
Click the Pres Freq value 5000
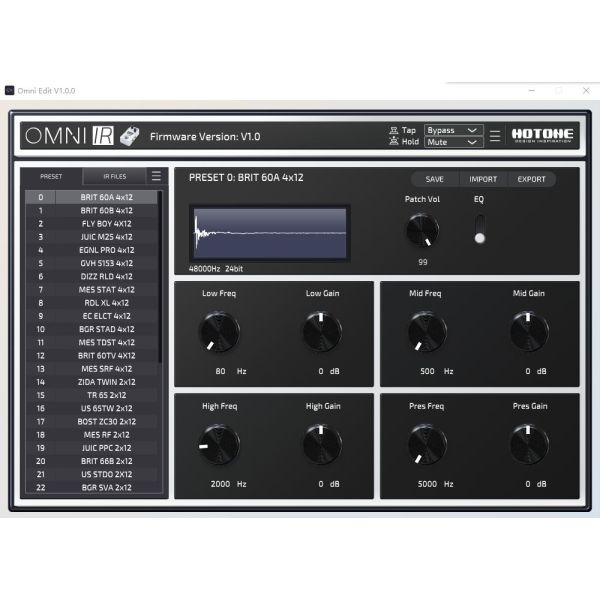[x=427, y=484]
